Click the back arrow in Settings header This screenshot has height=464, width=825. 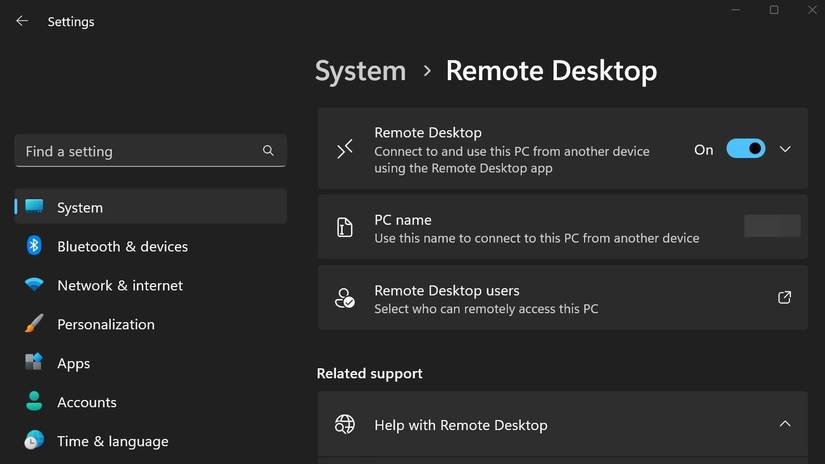tap(22, 21)
